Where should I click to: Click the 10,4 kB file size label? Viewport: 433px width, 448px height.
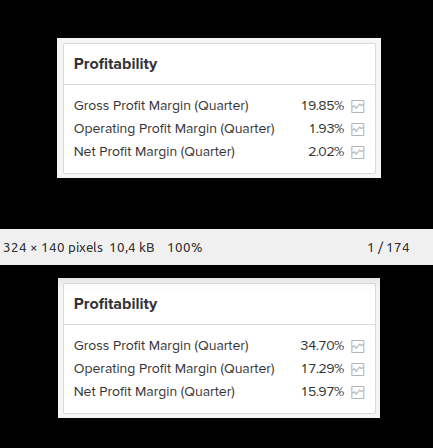pos(132,248)
